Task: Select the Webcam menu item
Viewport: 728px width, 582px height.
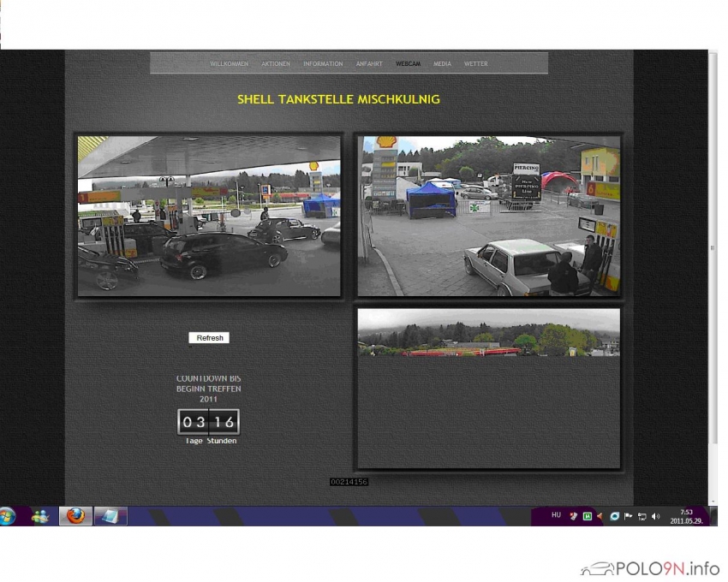Action: [x=408, y=64]
